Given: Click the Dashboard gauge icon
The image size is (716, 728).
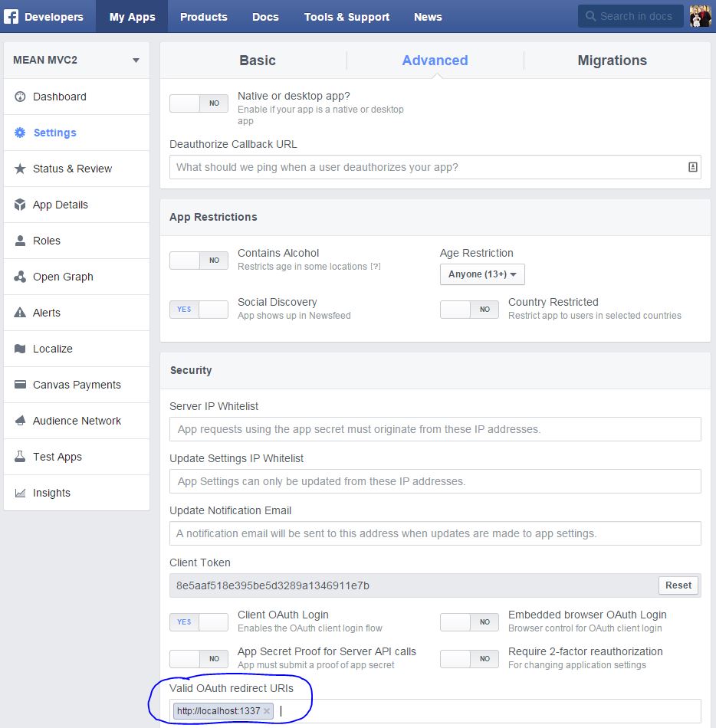Looking at the screenshot, I should [20, 97].
